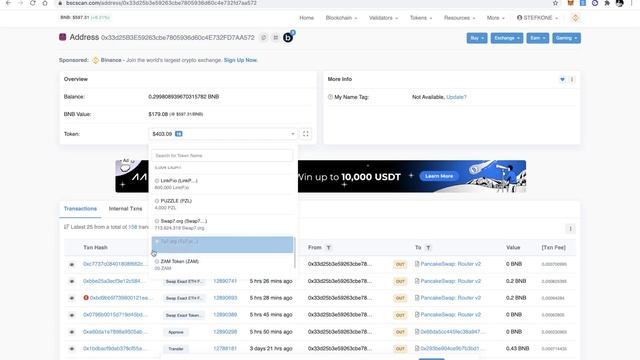640x360 pixels.
Task: Open transaction hash 0xbbe25a
Action: (113, 281)
